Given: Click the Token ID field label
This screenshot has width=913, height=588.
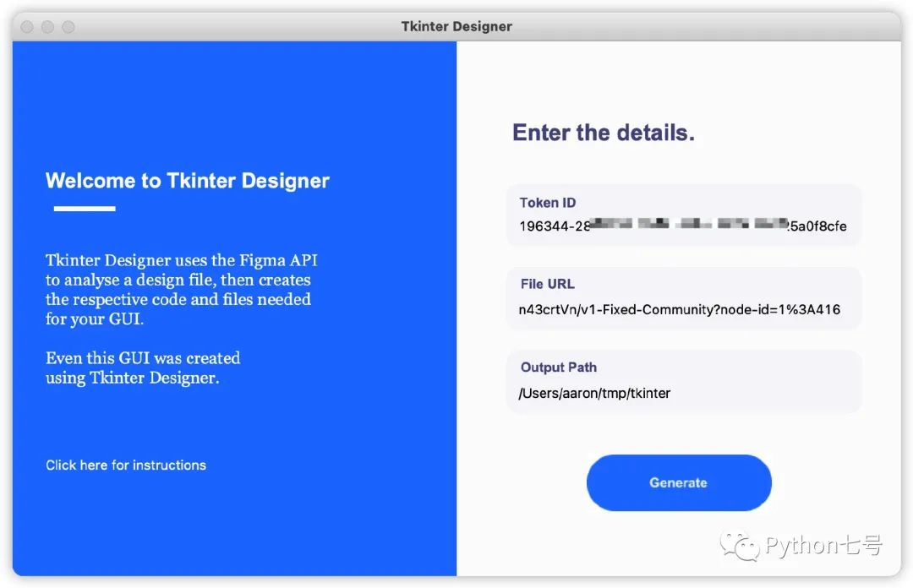Looking at the screenshot, I should 547,202.
